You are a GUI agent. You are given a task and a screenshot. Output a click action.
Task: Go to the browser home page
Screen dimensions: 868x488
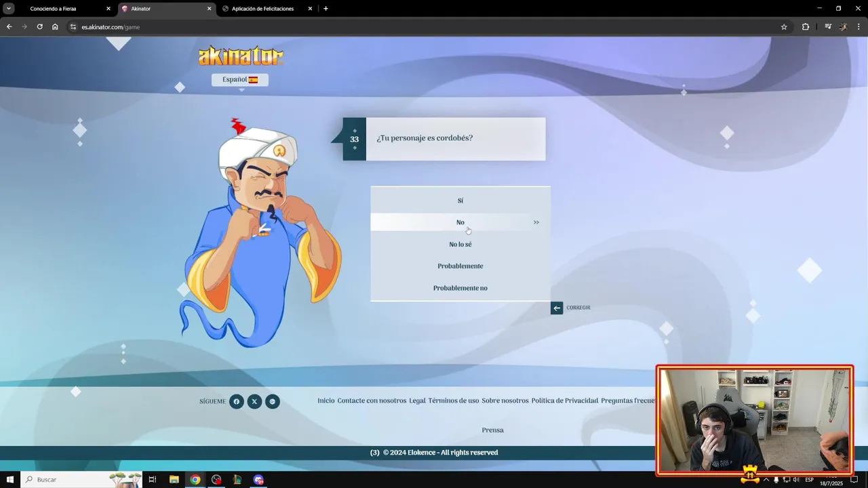pos(55,27)
